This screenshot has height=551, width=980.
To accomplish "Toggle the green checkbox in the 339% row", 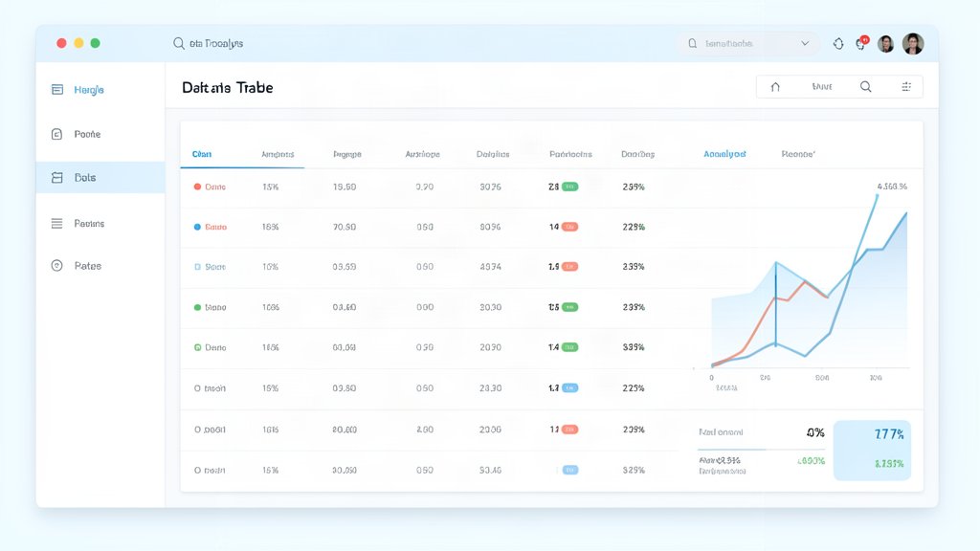I will (x=197, y=347).
